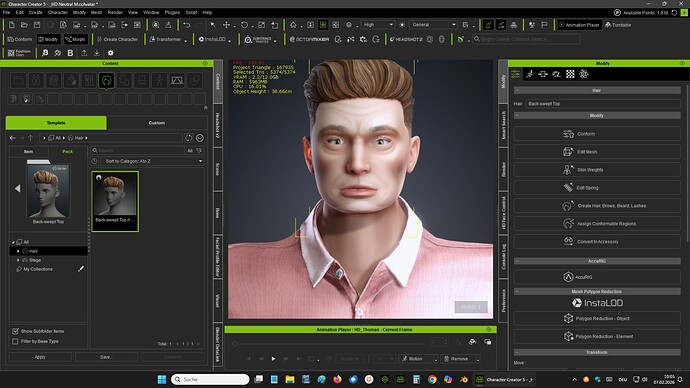Screen dimensions: 690x388
Task: Launch the ActorMixer plugin
Action: click(309, 39)
